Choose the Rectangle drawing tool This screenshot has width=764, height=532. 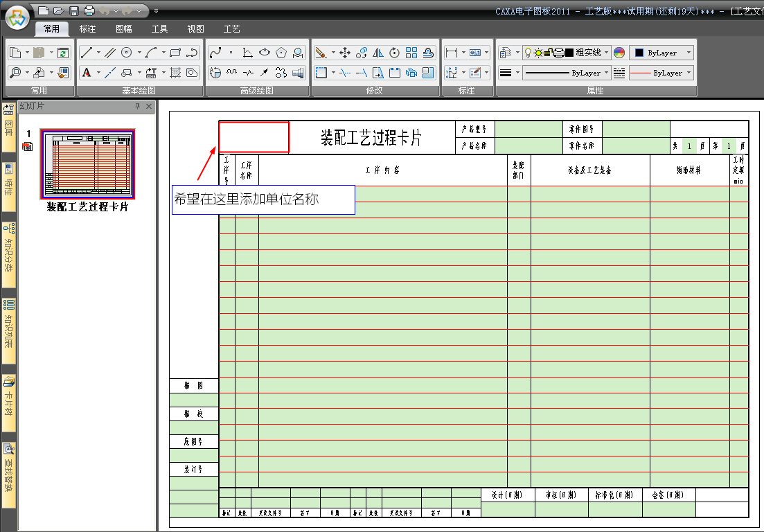point(175,53)
